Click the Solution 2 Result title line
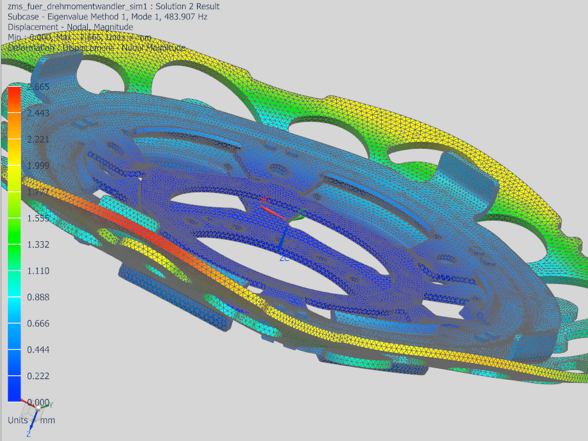This screenshot has width=588, height=441. 113,6
